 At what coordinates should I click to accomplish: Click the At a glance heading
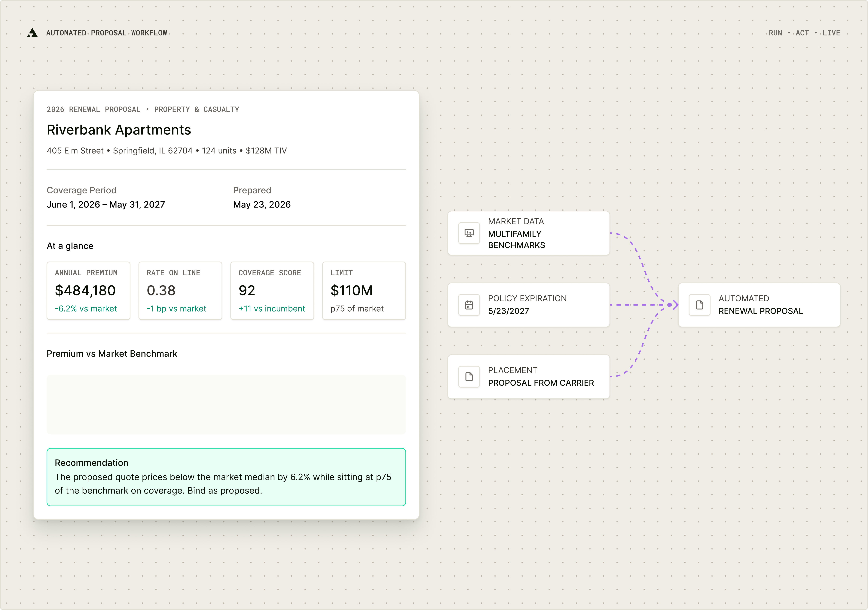[x=70, y=246]
